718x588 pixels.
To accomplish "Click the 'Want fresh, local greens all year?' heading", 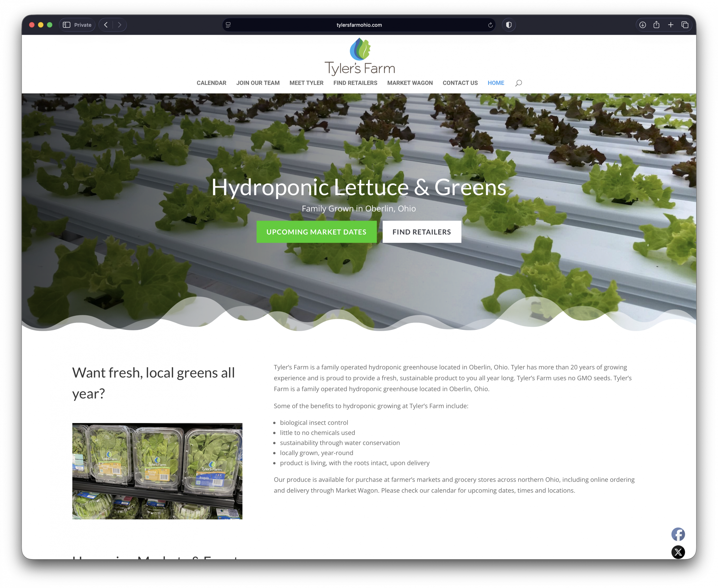I will tap(153, 383).
